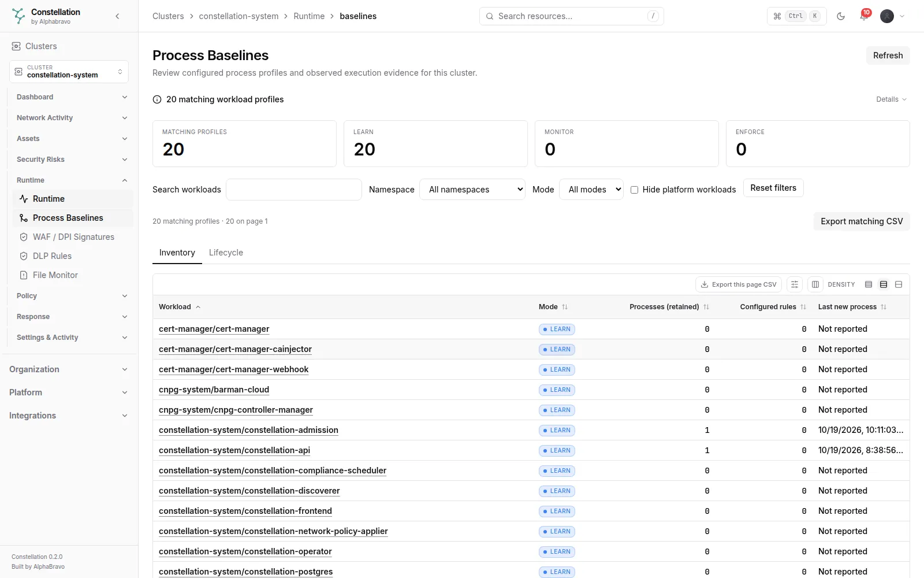The image size is (924, 578).
Task: Expand Network Activity in sidebar
Action: [72, 118]
